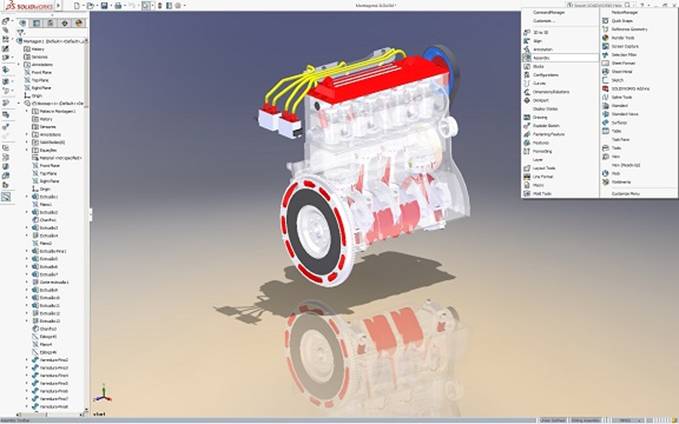Open the DisplayManager tab icon
The height and width of the screenshot is (424, 679).
pos(78,21)
